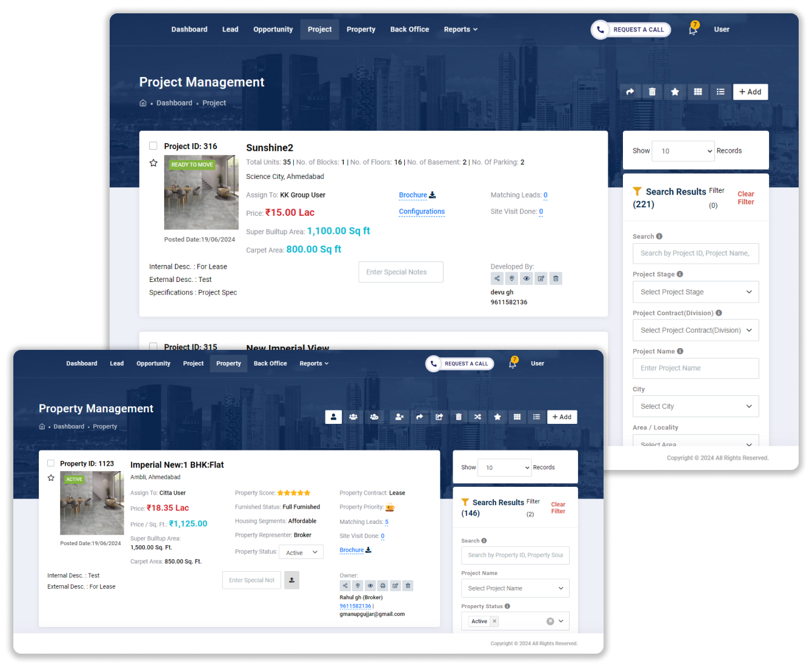Click the location pin icon for developer devu gh
Image resolution: width=812 pixels, height=667 pixels.
[x=511, y=278]
